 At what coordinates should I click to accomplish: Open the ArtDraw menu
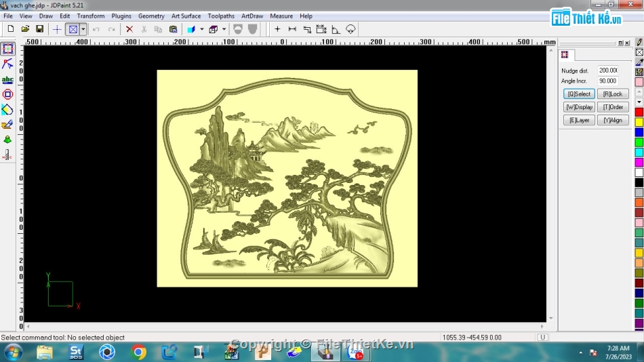(252, 16)
